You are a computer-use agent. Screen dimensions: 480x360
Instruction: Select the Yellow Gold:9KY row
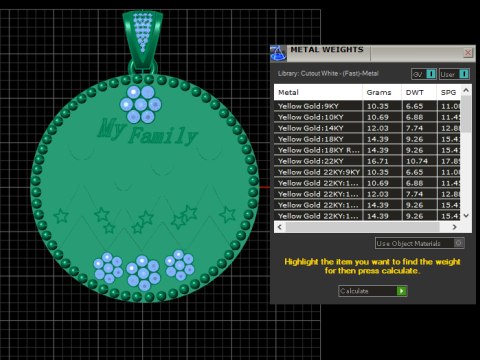pyautogui.click(x=367, y=106)
